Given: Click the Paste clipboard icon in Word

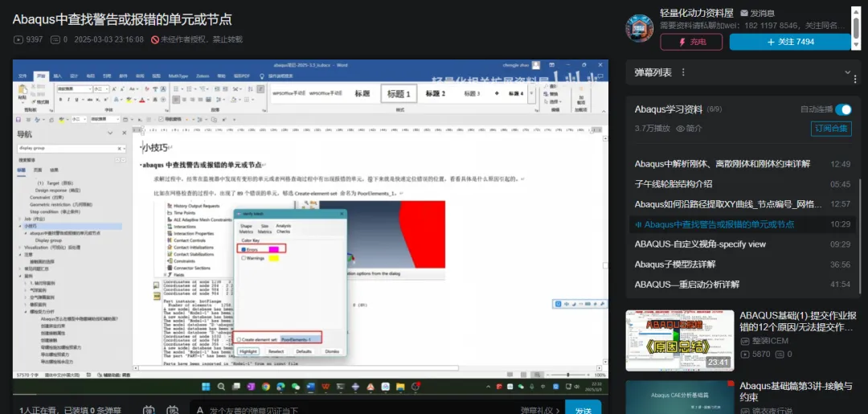Looking at the screenshot, I should pyautogui.click(x=23, y=90).
